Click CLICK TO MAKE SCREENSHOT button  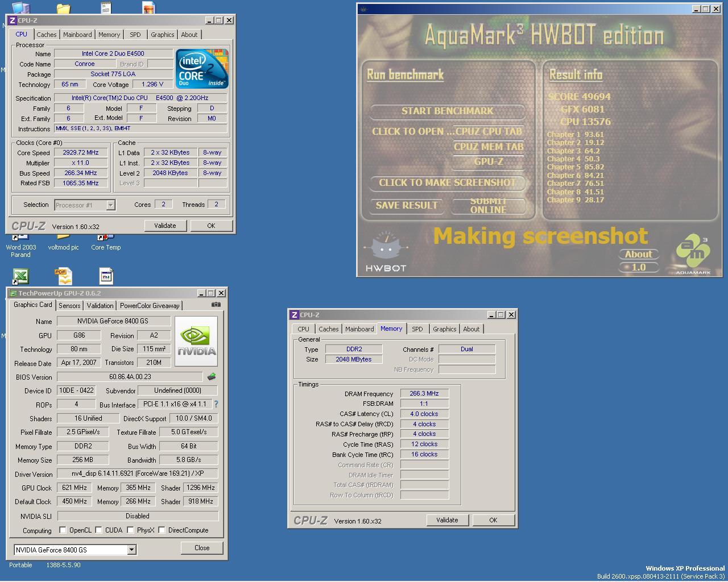pyautogui.click(x=448, y=182)
